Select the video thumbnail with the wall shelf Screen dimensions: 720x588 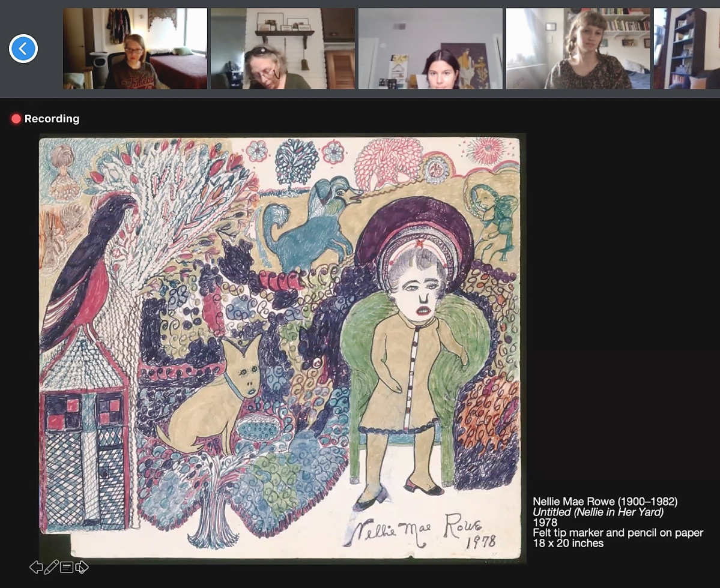[x=283, y=48]
